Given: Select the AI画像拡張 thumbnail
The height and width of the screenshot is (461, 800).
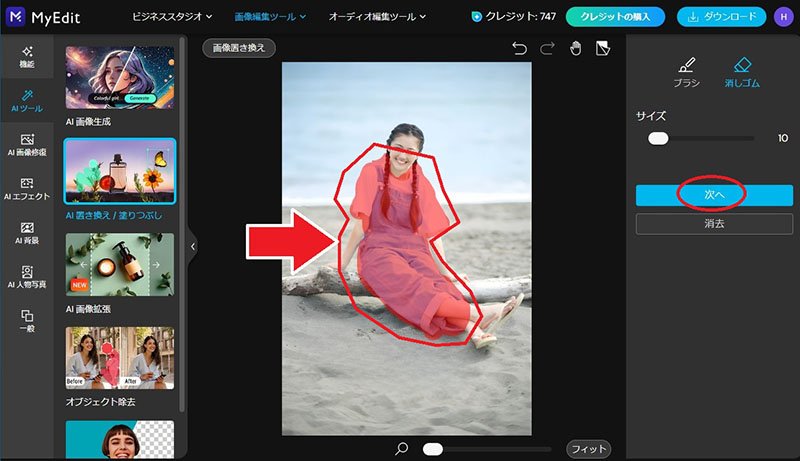Looking at the screenshot, I should tap(119, 267).
